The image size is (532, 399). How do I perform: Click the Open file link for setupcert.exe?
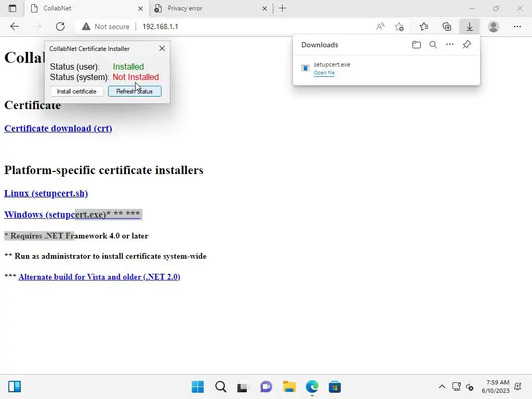[324, 73]
